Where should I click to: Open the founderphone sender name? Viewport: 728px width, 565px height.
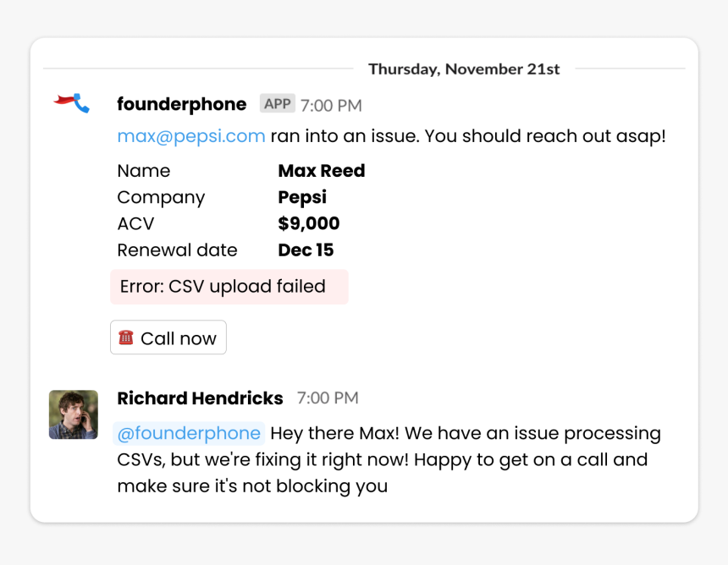(181, 104)
